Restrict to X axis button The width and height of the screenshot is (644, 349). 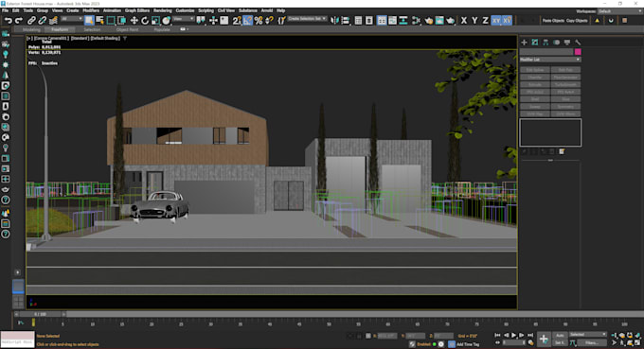pos(464,21)
